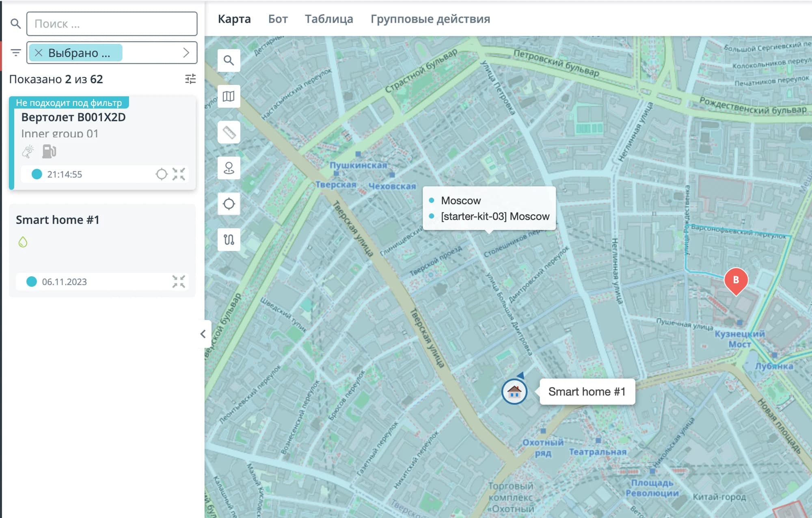Select the ruler measurement tool
This screenshot has height=518, width=812.
click(229, 132)
